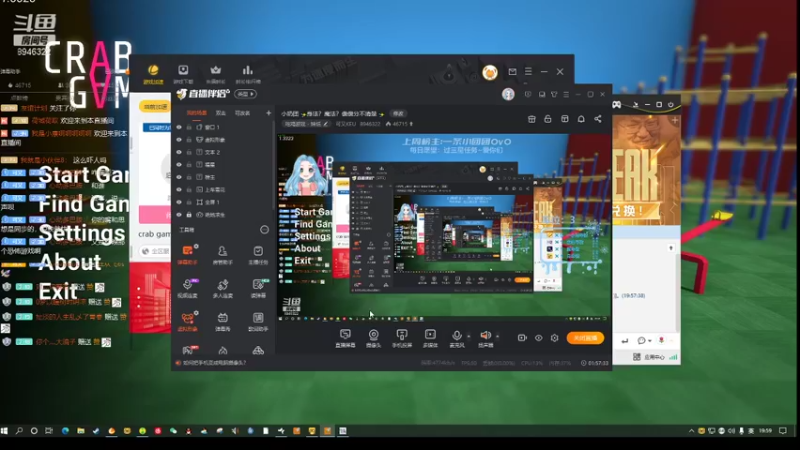Expand the speaker options arrow
Image resolution: width=800 pixels, height=450 pixels.
coord(497,336)
